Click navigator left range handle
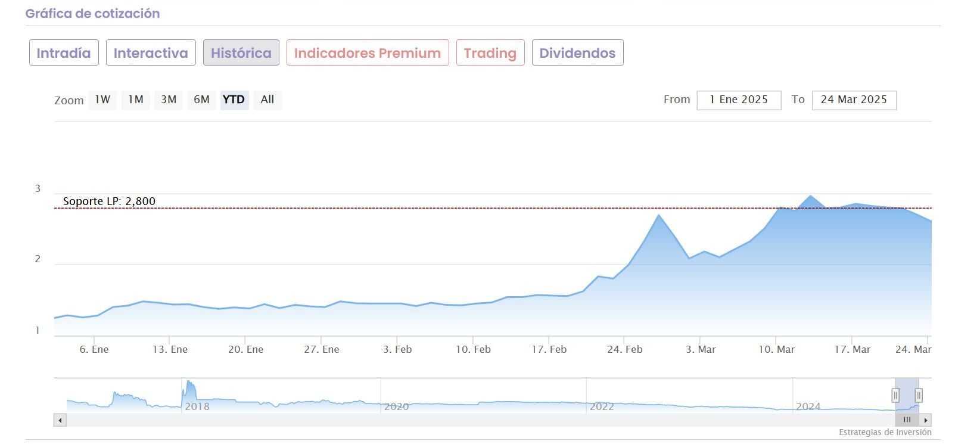980x447 pixels. pyautogui.click(x=895, y=395)
